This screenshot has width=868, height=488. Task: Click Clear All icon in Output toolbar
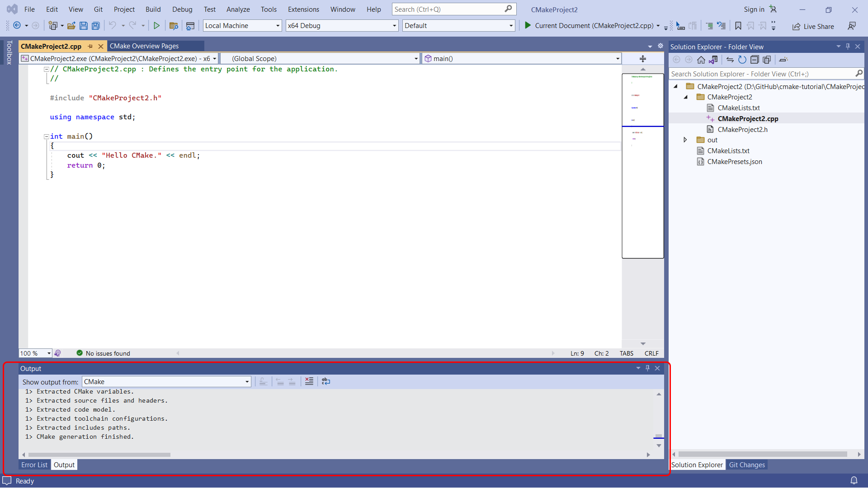[309, 381]
